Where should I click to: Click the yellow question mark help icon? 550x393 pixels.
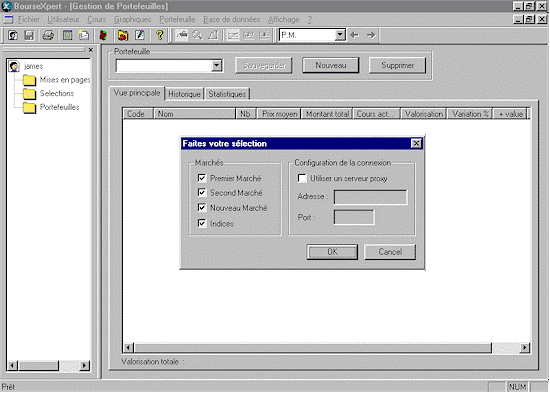(160, 35)
